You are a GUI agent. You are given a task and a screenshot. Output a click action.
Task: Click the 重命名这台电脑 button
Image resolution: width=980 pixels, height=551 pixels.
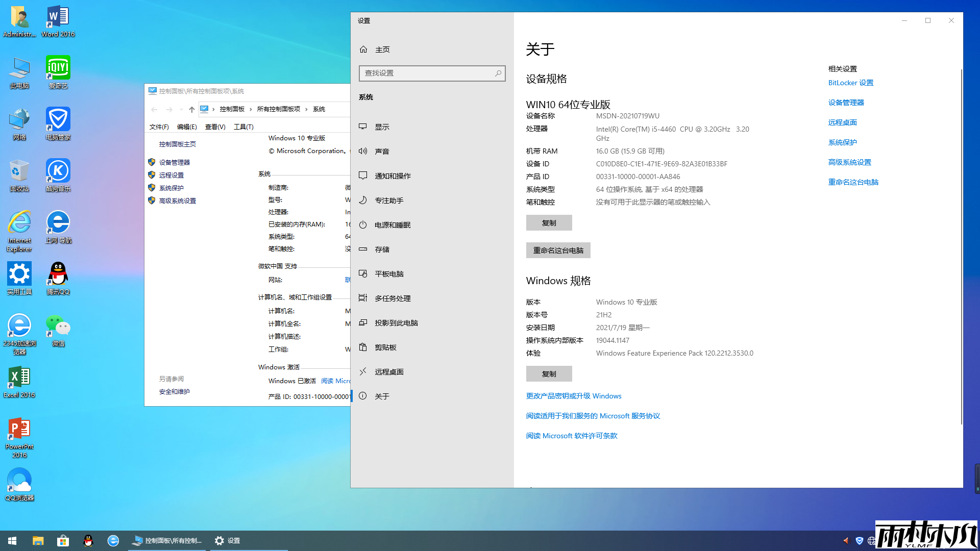(x=558, y=251)
